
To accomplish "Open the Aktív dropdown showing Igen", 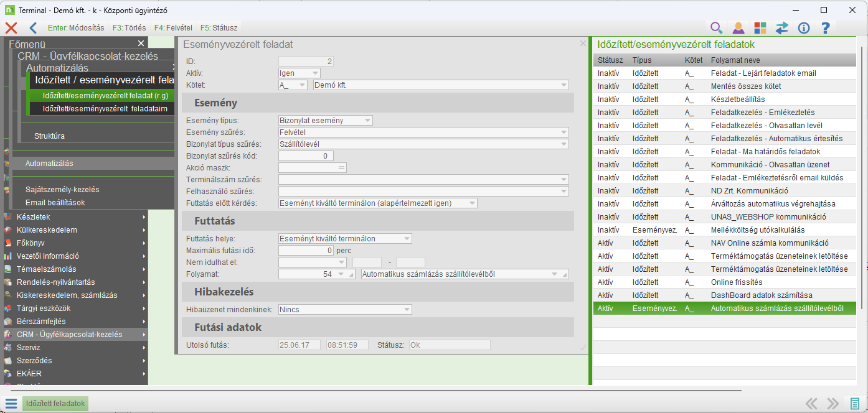I will pyautogui.click(x=299, y=73).
